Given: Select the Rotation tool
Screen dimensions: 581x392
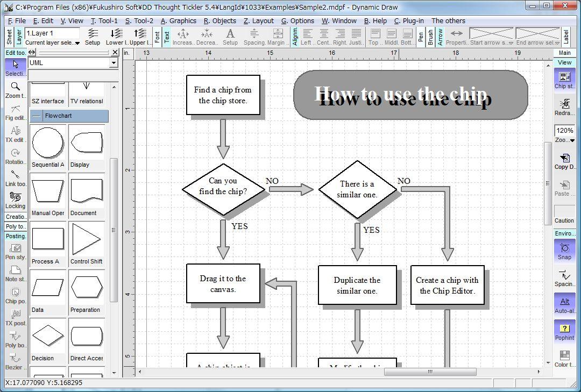Looking at the screenshot, I should [16, 156].
